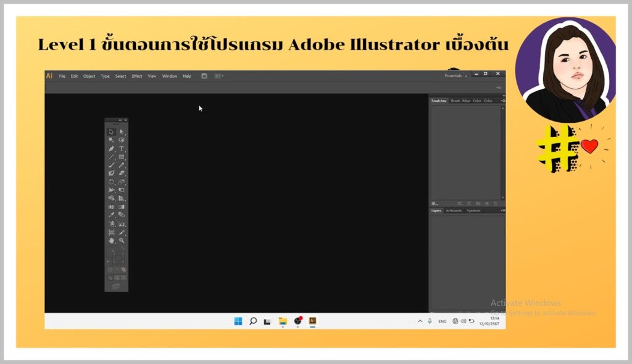Collapse the tools panel with double arrows
The width and height of the screenshot is (632, 364).
coord(120,120)
